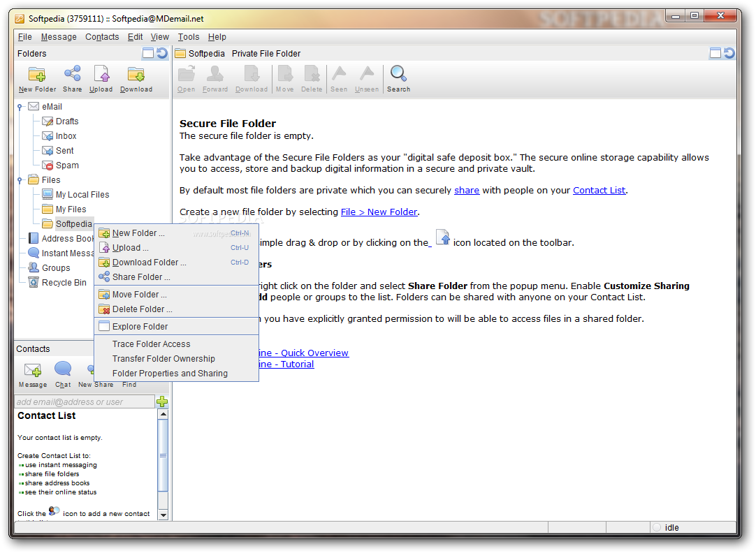The height and width of the screenshot is (553, 756).
Task: Open the Address Book node
Action: [x=61, y=238]
